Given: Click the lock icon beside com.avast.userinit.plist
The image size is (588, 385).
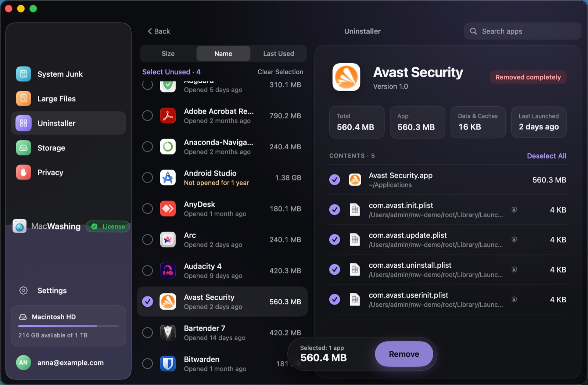Looking at the screenshot, I should tap(514, 299).
